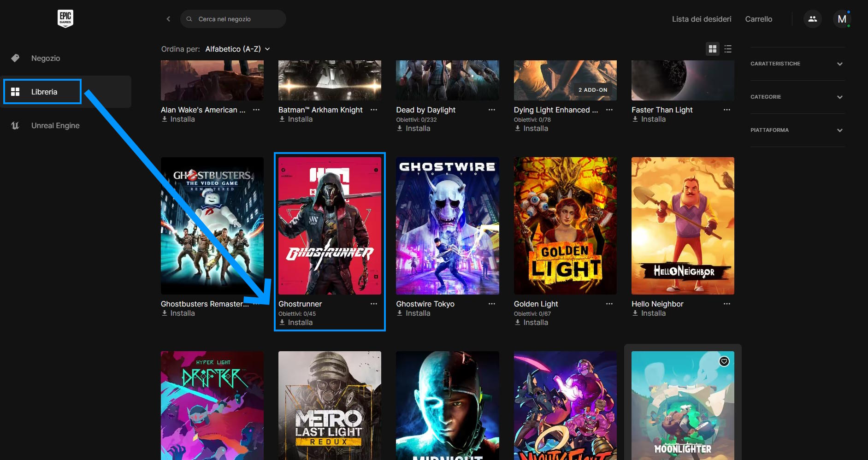Open Lista dei desideri
Screen dimensions: 868x460
click(x=702, y=19)
